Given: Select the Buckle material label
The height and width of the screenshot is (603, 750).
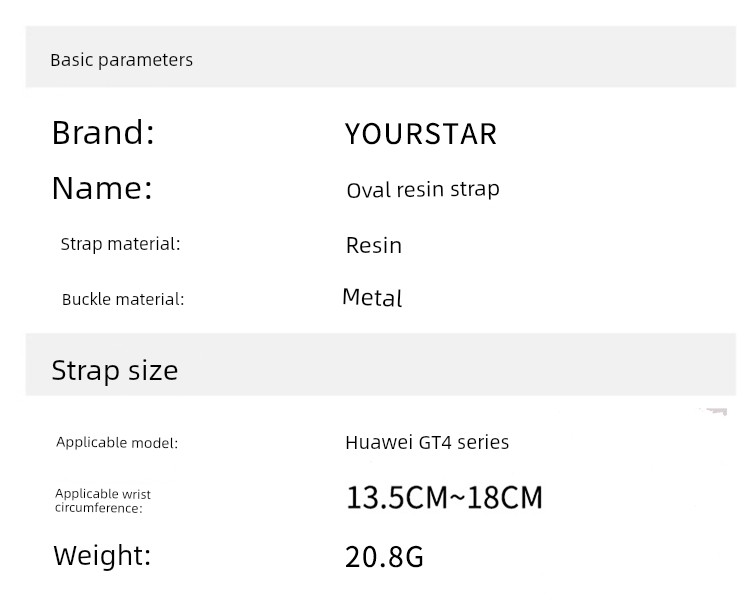Looking at the screenshot, I should point(123,299).
